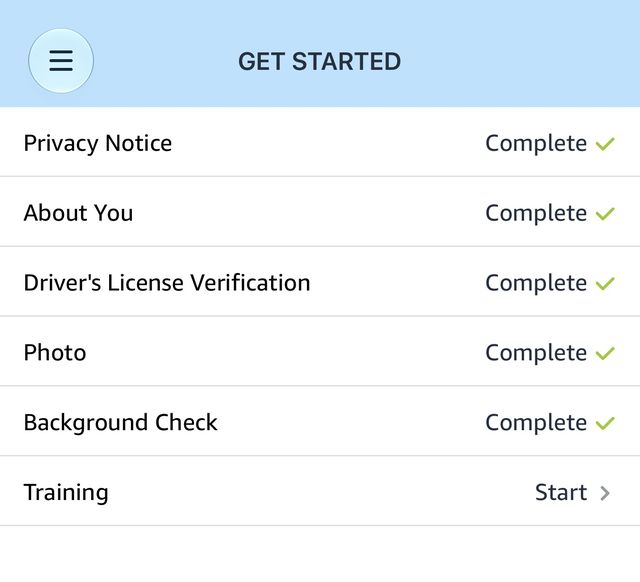Viewport: 640px width, 582px height.
Task: Click the Driver's License Verification checkmark
Action: click(x=605, y=283)
